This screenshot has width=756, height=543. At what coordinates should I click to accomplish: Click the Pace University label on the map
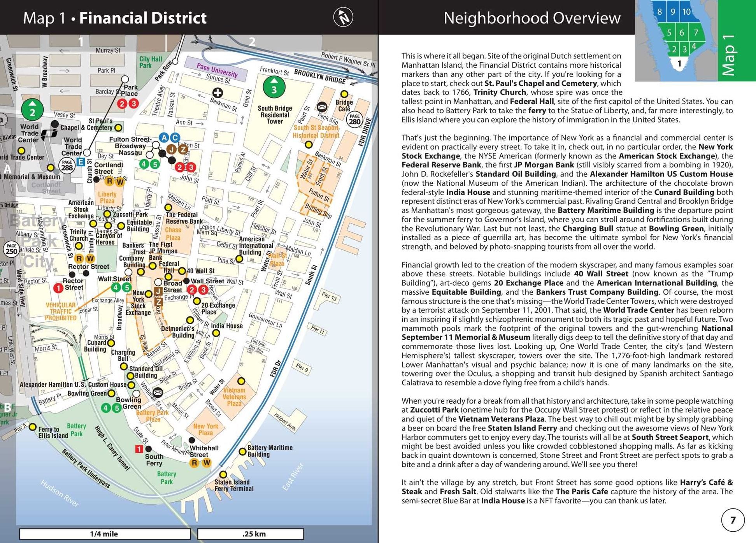click(x=217, y=70)
